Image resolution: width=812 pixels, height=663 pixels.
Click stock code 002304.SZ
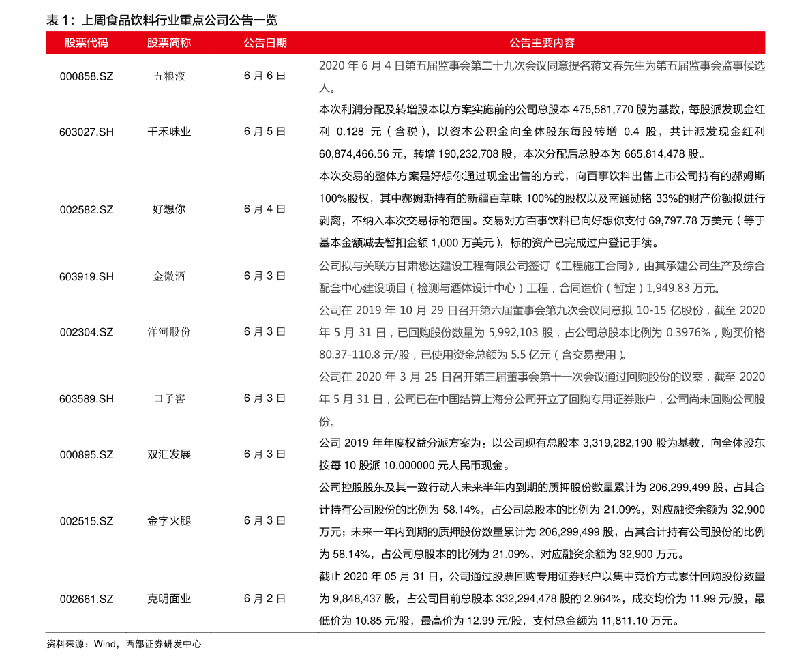pos(87,332)
